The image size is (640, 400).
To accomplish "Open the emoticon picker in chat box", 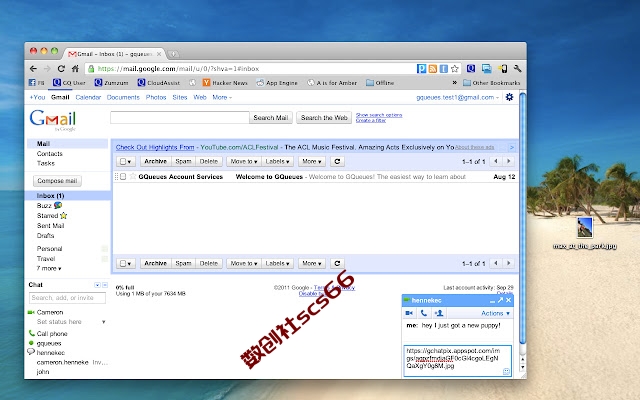I will click(506, 371).
